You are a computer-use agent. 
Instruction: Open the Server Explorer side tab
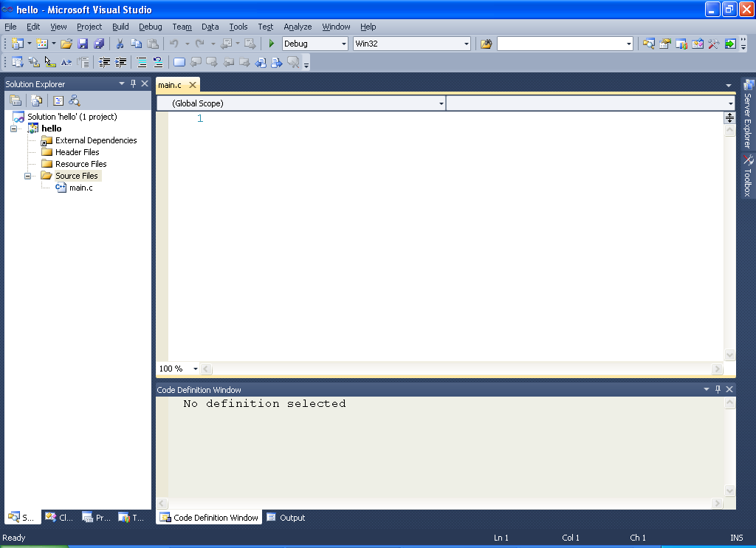click(749, 114)
